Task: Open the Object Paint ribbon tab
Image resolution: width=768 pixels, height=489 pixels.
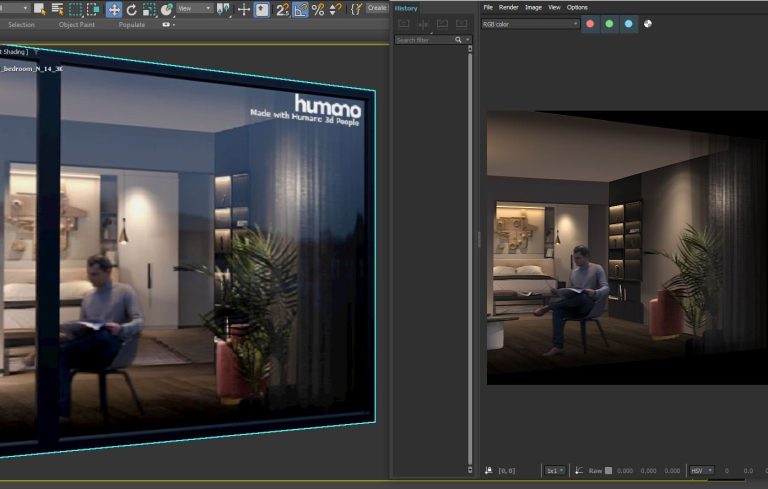Action: click(x=76, y=25)
